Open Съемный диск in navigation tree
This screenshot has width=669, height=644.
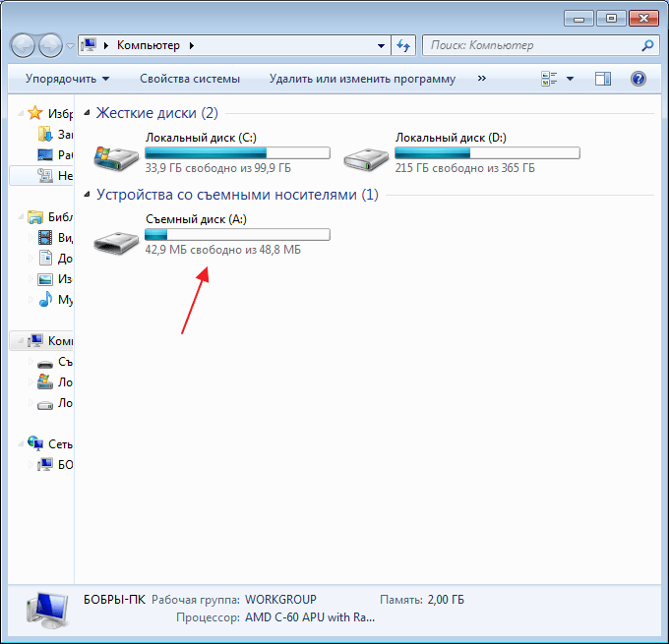click(55, 362)
